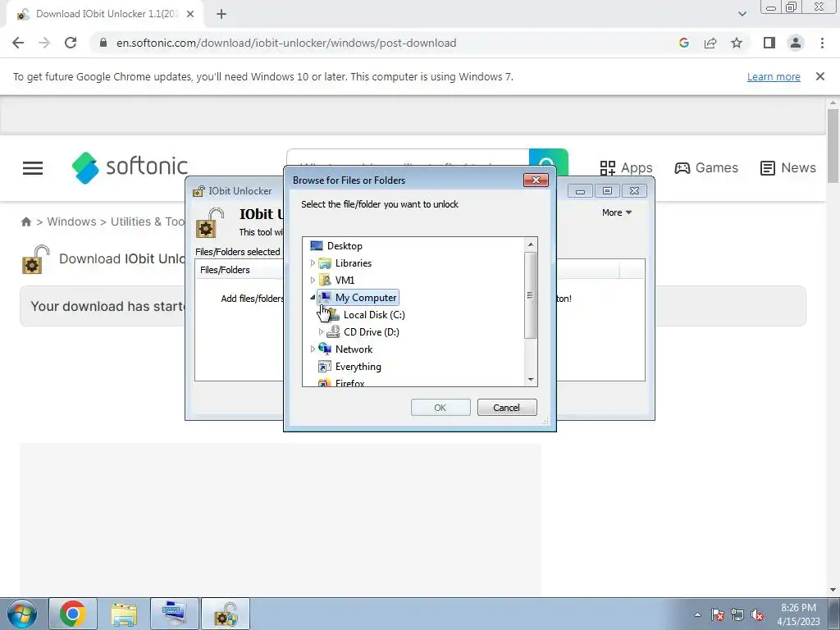Viewport: 840px width, 630px height.
Task: Click the disabled OK button
Action: pyautogui.click(x=441, y=408)
